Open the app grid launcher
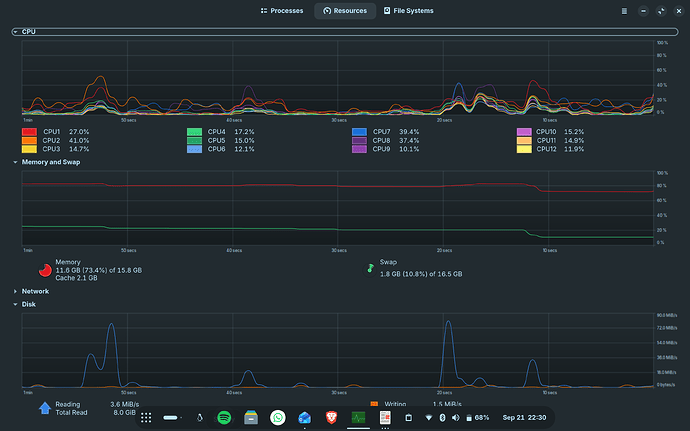690x431 pixels. (x=146, y=417)
